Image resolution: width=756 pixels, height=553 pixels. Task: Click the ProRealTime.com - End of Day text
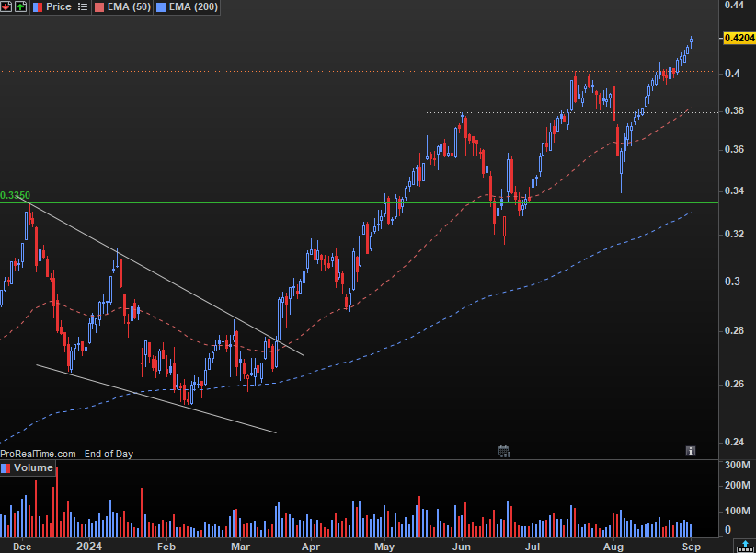66,454
